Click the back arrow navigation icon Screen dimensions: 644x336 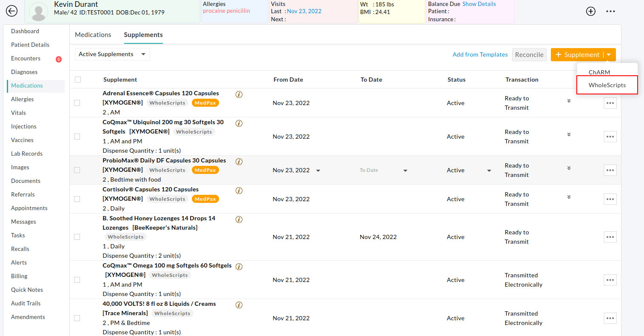click(11, 11)
